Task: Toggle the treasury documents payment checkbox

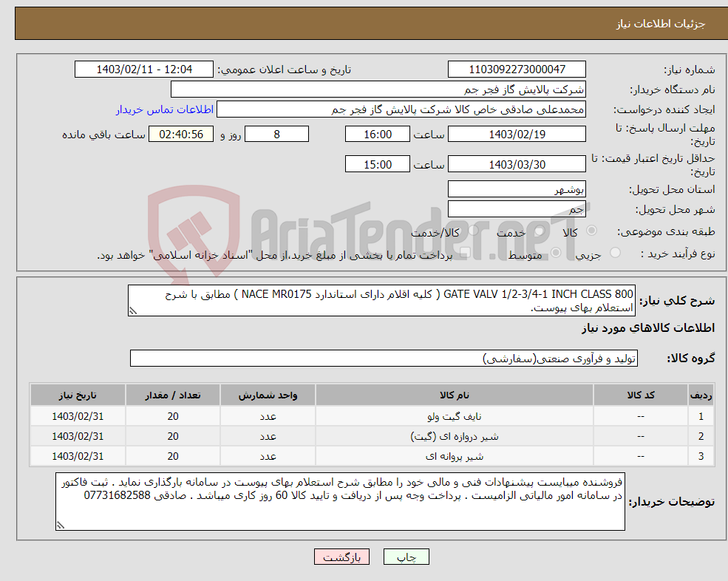Action: click(464, 253)
